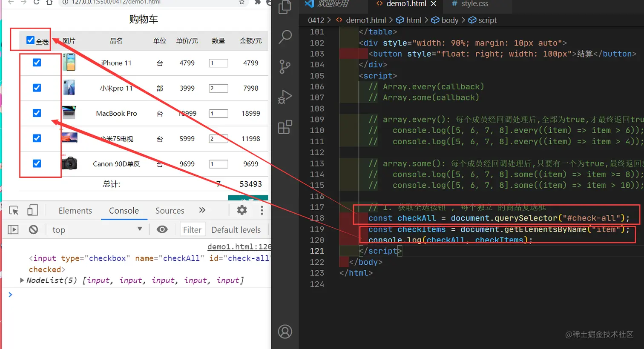Click the '购物车' page heading

click(x=144, y=19)
